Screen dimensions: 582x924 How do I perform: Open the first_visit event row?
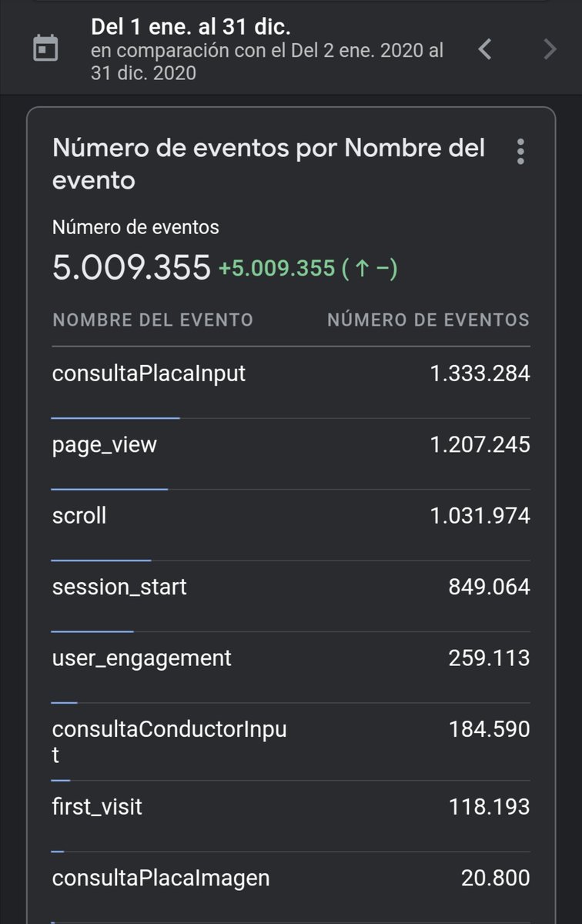tap(291, 816)
